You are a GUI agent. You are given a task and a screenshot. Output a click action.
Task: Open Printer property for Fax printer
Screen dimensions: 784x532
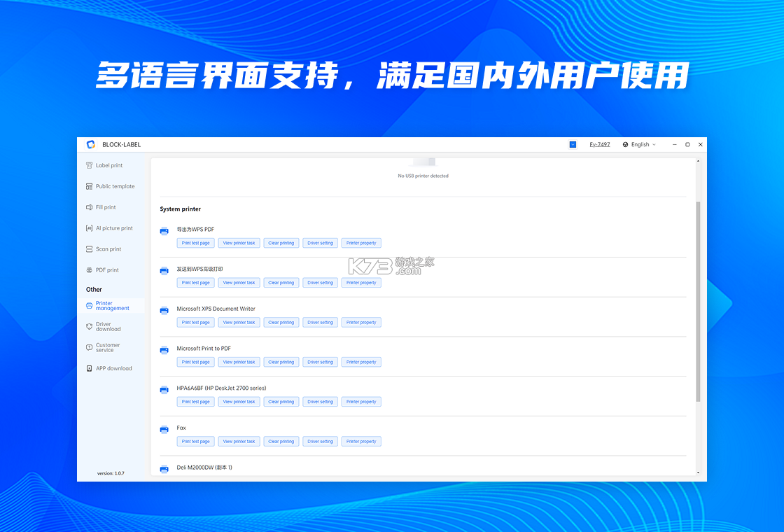point(361,442)
